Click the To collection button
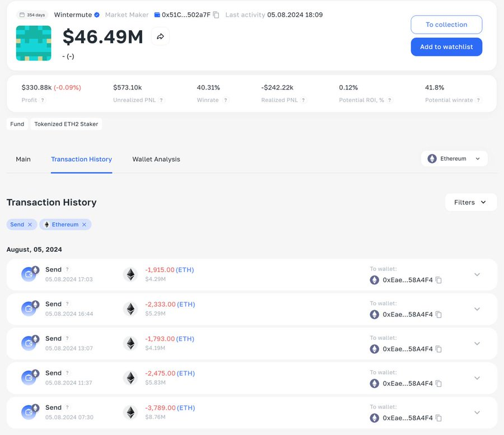This screenshot has height=435, width=504. (x=446, y=25)
